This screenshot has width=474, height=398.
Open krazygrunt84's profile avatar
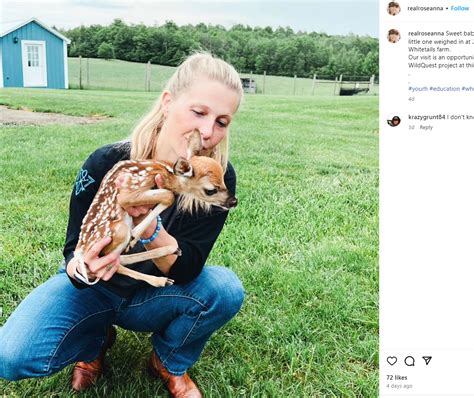(394, 121)
